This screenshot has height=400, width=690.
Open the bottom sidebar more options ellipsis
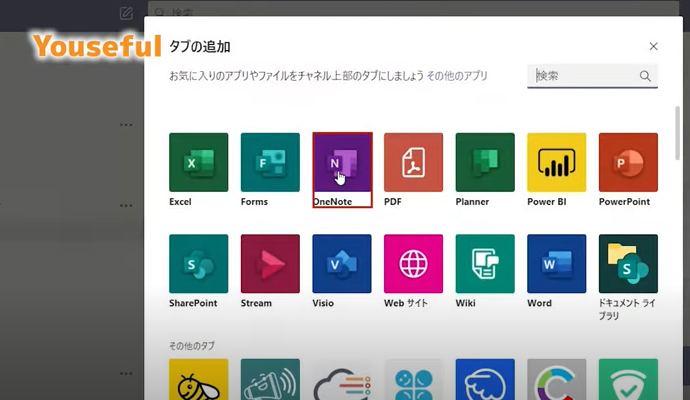(x=126, y=374)
